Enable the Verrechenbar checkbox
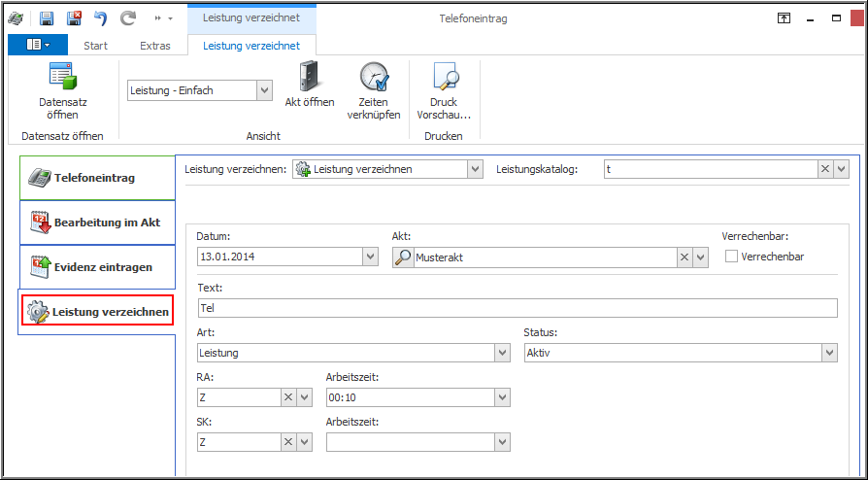868x480 pixels. pyautogui.click(x=731, y=257)
